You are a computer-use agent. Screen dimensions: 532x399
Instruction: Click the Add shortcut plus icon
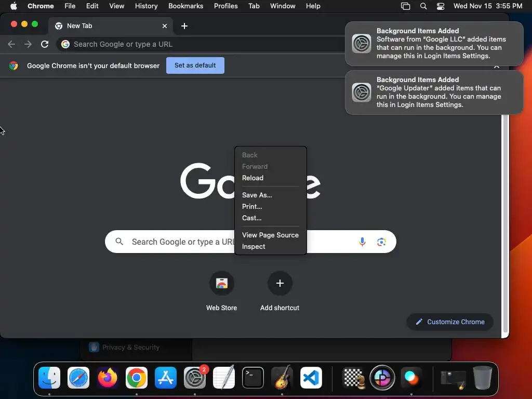280,283
